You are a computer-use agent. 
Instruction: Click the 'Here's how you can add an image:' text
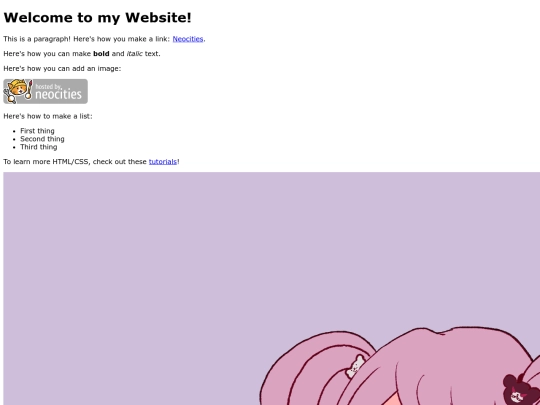[x=62, y=69]
